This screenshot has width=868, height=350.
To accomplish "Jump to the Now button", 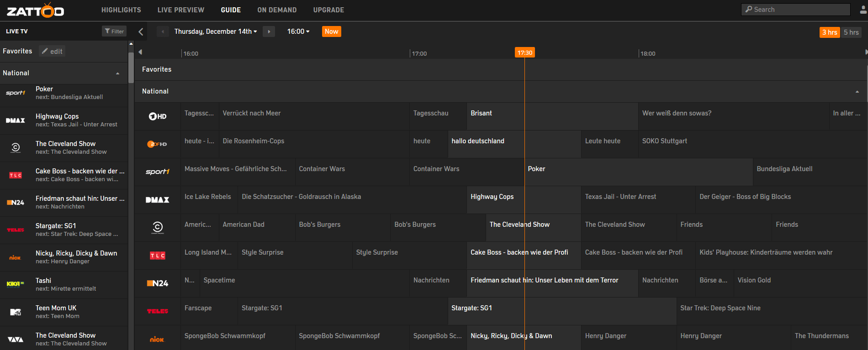I will point(332,31).
